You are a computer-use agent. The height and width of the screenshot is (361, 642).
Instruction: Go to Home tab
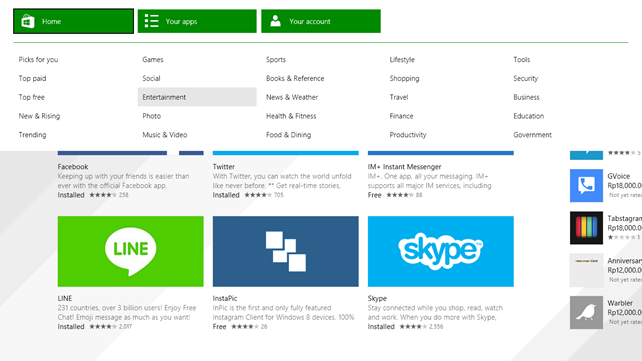[x=73, y=21]
